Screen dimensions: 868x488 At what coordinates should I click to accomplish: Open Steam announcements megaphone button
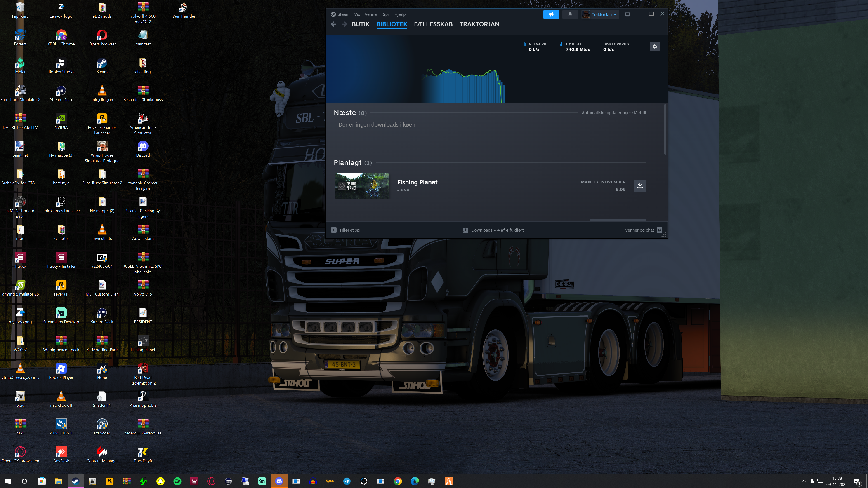(551, 14)
